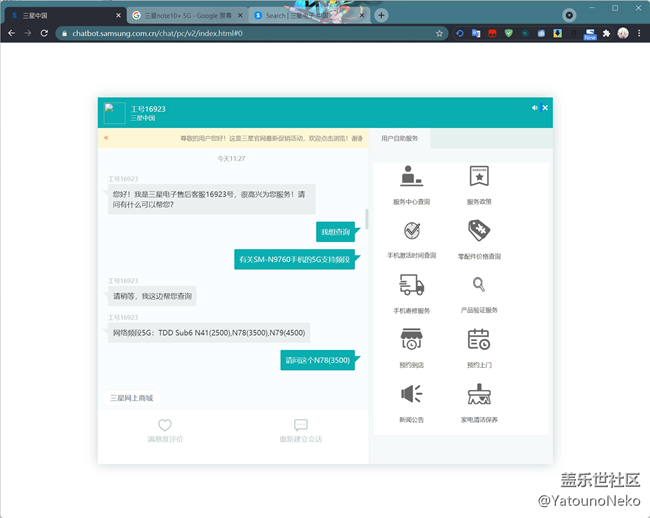The image size is (650, 518).
Task: Switch to the 用户自助服务 tab
Action: [400, 138]
